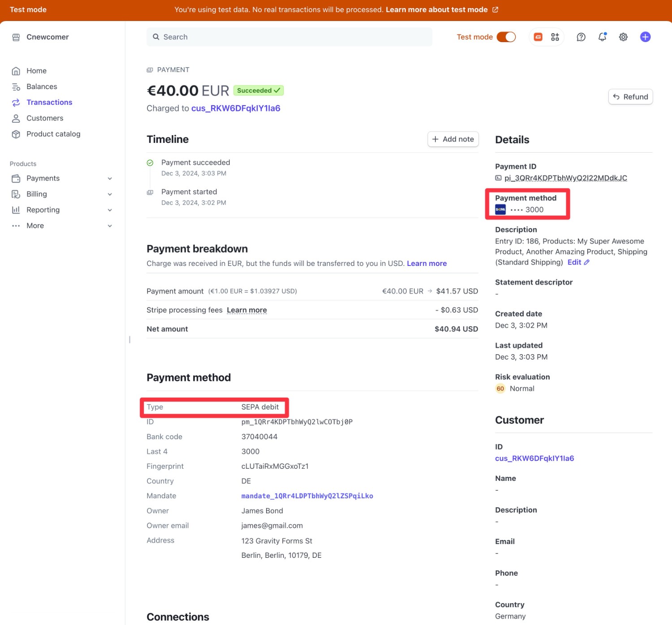Viewport: 672px width, 625px height.
Task: Click the More ellipsis icon
Action: tap(16, 226)
